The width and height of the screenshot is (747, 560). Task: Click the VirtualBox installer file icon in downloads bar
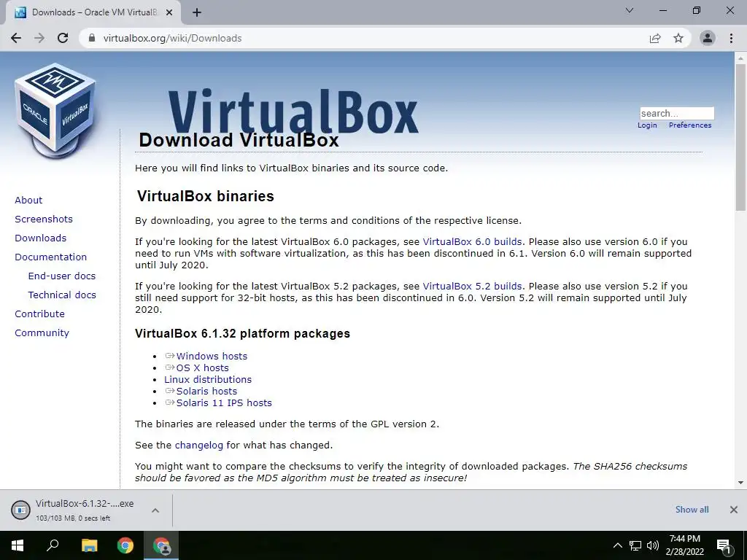[x=20, y=510]
